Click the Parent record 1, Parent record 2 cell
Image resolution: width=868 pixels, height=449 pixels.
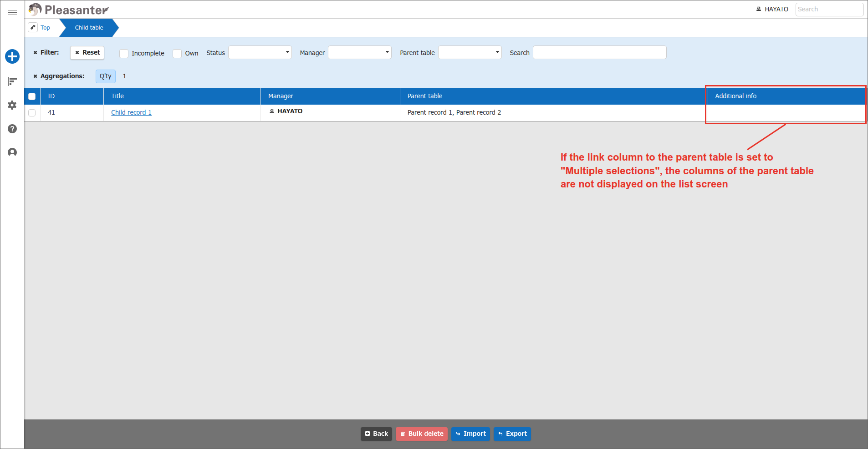[x=554, y=113]
